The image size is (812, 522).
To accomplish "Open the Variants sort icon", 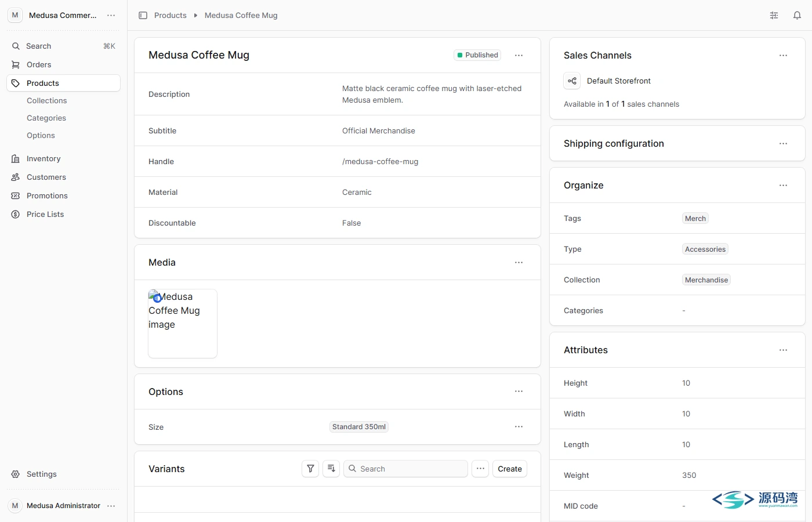I will point(331,469).
